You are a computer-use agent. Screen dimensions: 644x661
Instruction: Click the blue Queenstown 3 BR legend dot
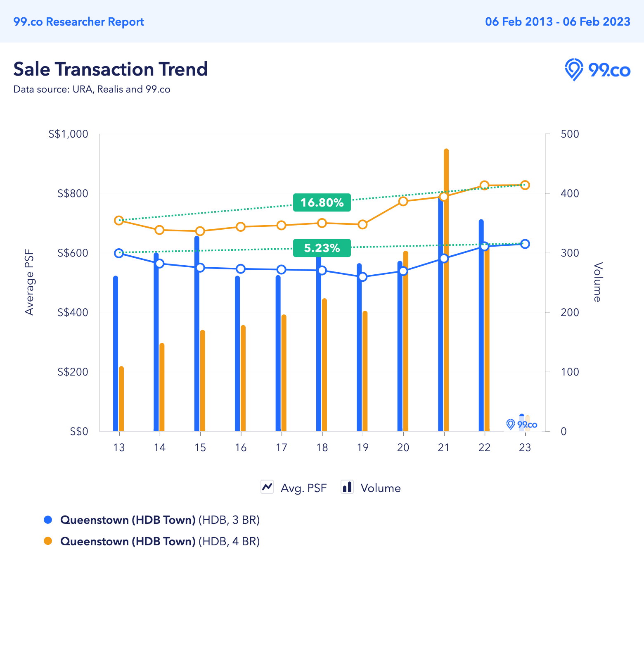pyautogui.click(x=48, y=520)
